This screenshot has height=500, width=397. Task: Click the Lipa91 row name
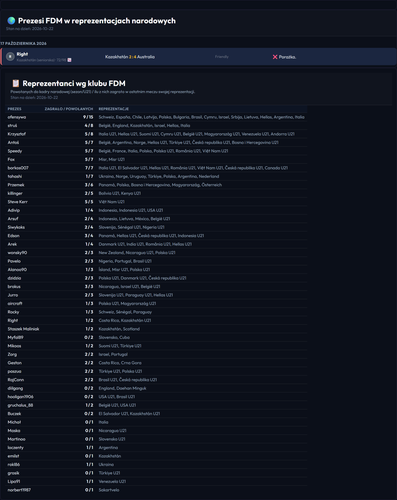click(x=14, y=482)
